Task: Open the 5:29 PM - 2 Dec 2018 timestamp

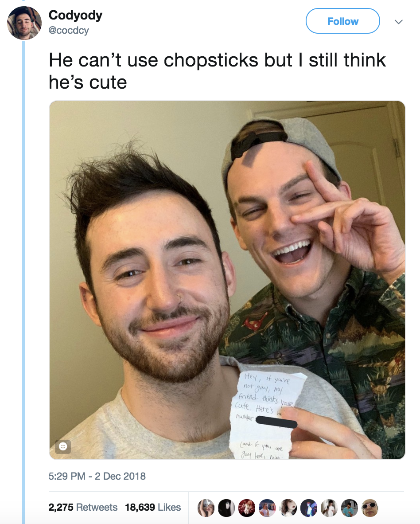Action: point(97,476)
